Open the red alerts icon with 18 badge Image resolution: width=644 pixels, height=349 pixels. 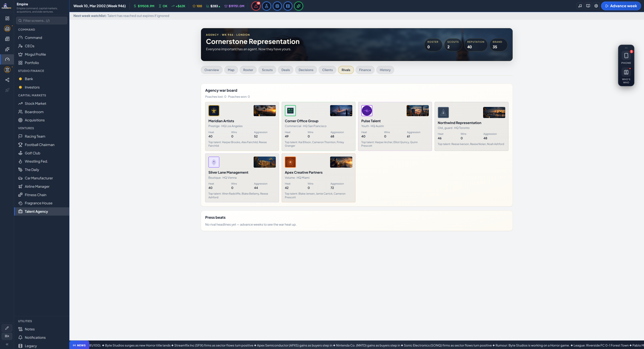(256, 6)
